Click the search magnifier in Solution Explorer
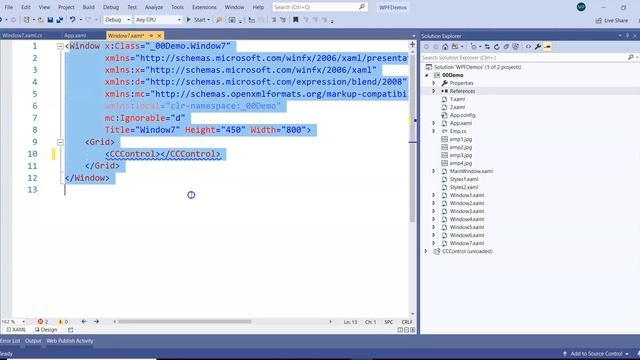Image resolution: width=640 pixels, height=360 pixels. 631,58
